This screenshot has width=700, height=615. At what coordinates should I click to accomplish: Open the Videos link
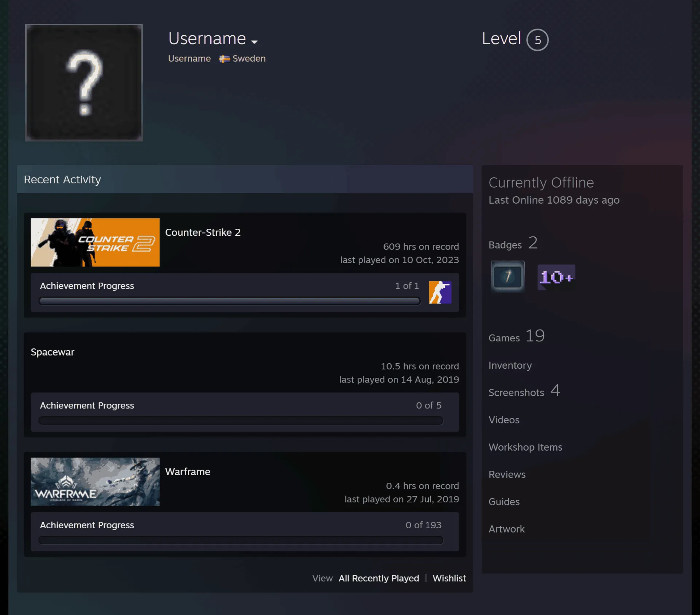504,420
